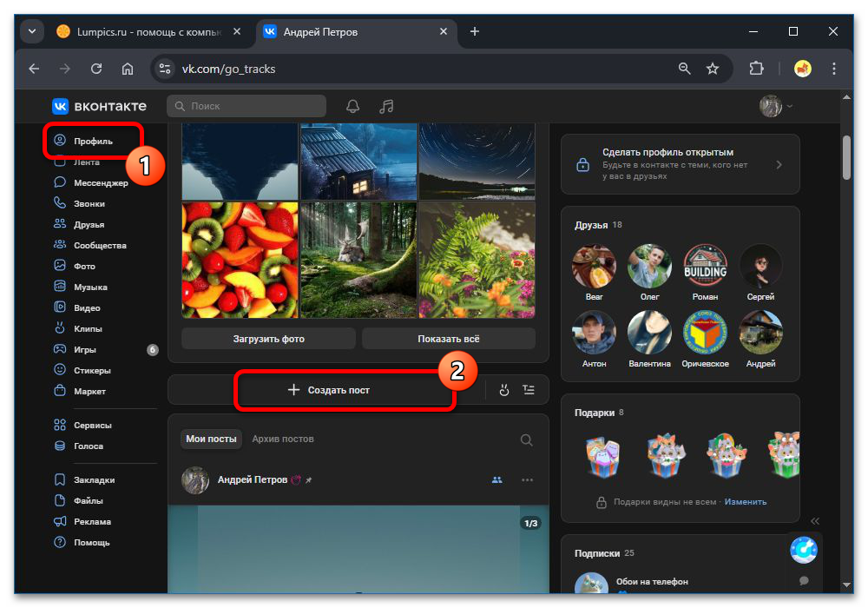Click the 'Изменить' gifts visibility link
Viewport: 868px width, 608px height.
(745, 502)
